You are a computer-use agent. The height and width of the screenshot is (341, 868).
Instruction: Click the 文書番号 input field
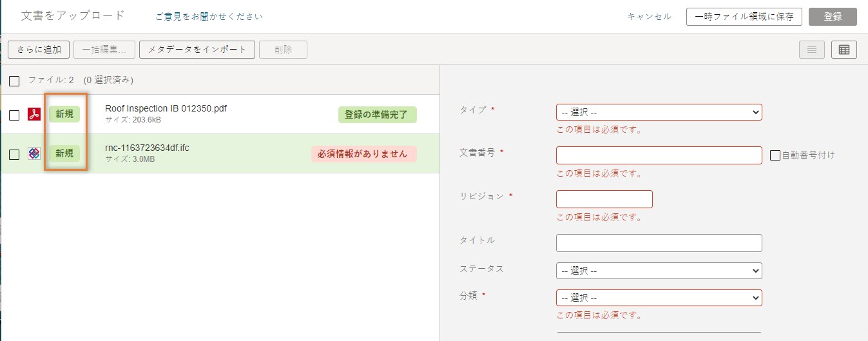tap(659, 155)
